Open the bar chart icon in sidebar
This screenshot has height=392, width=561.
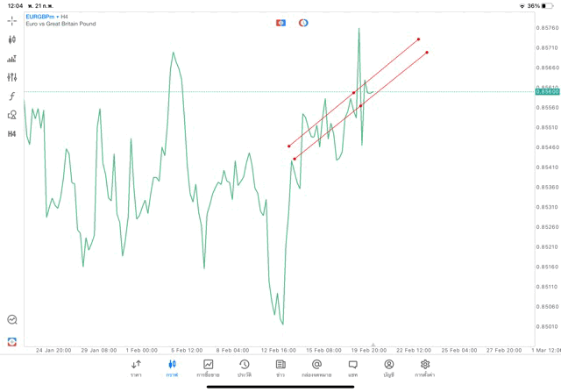[12, 59]
